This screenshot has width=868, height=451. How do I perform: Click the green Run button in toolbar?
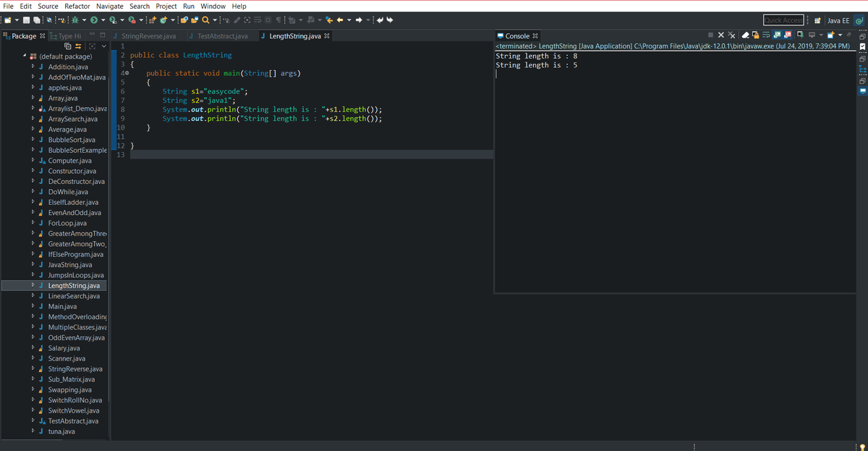[x=94, y=20]
